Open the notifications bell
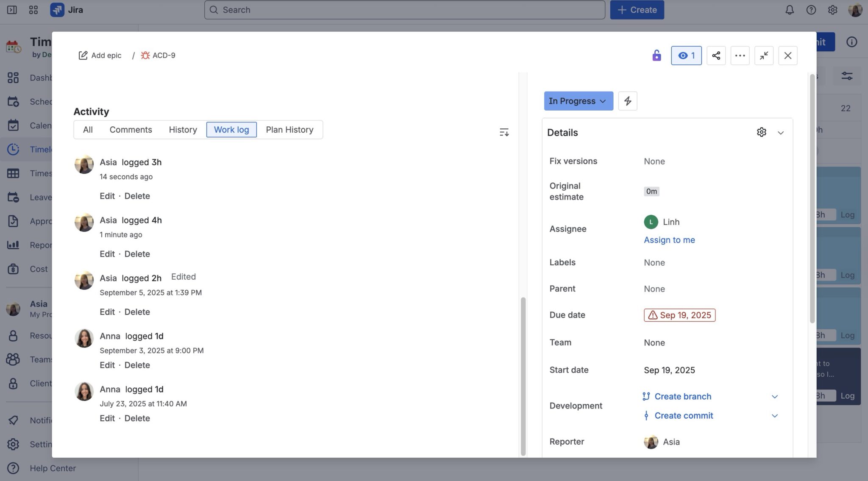This screenshot has width=868, height=481. pos(790,9)
